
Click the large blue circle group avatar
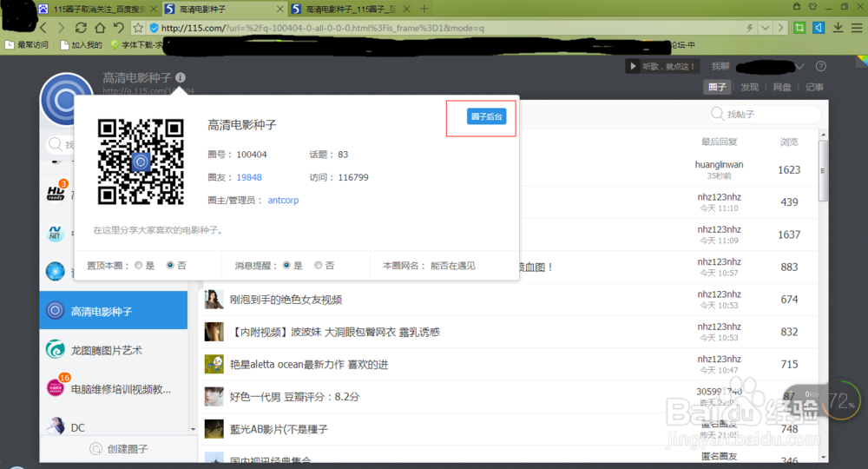(65, 101)
